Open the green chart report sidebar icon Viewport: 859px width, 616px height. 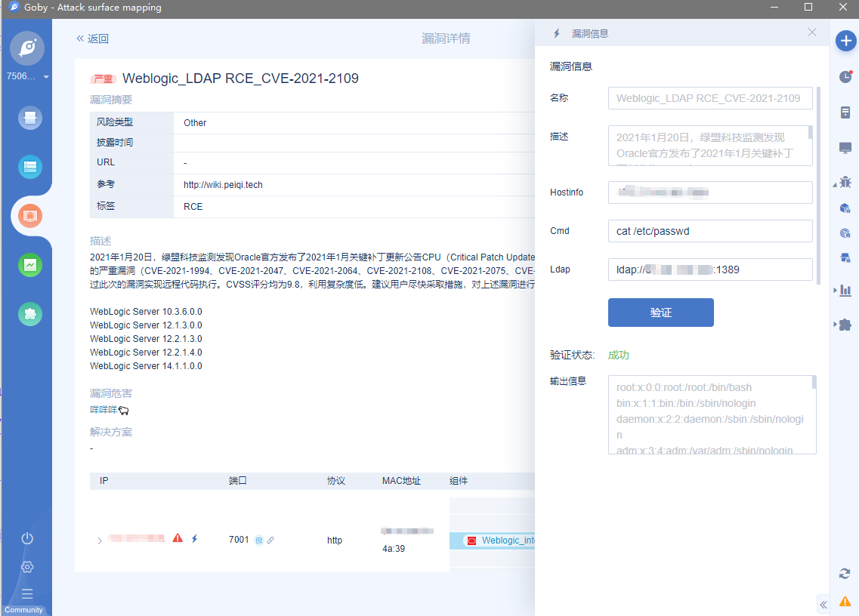(30, 265)
